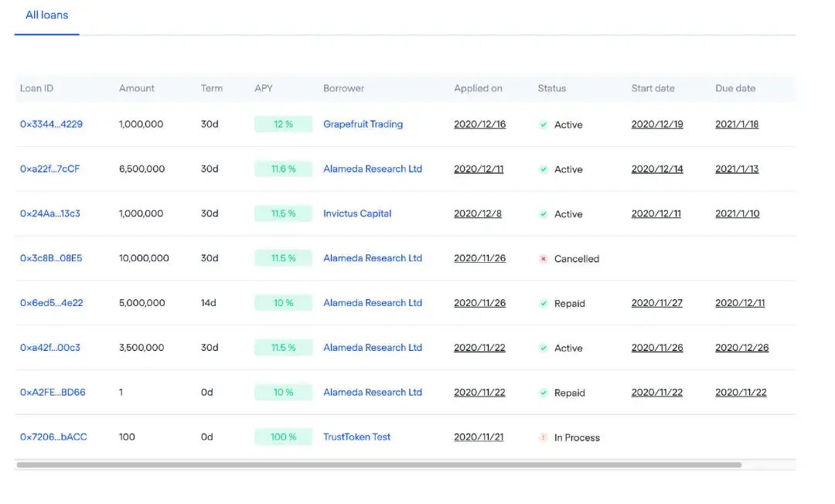Click the applied date 2020/12/16

(x=480, y=124)
